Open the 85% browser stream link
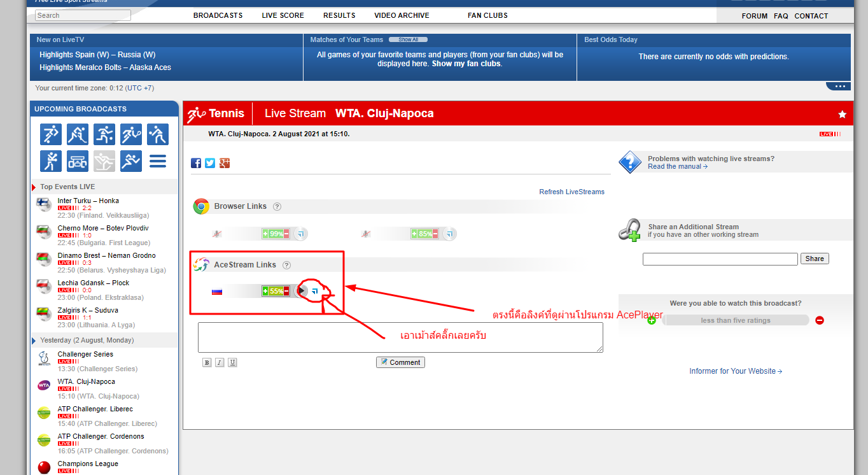 click(450, 234)
